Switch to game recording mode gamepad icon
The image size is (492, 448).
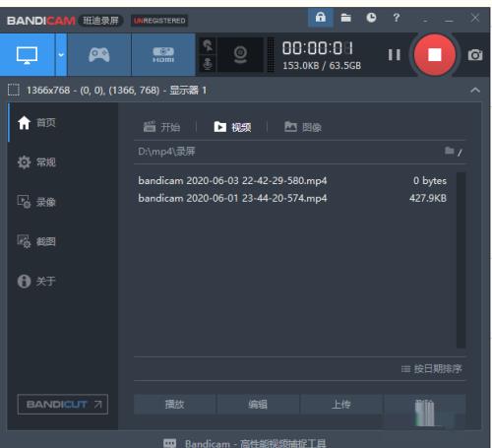point(99,55)
